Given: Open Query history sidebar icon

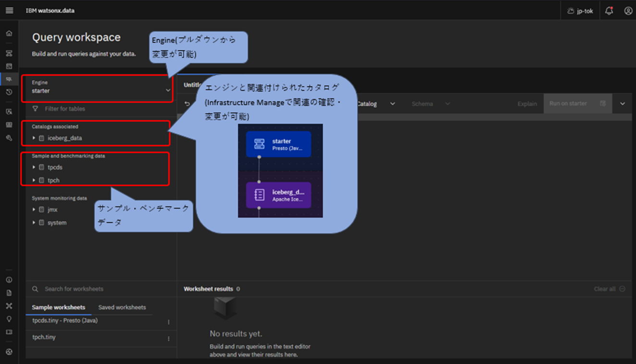Looking at the screenshot, I should coord(9,92).
